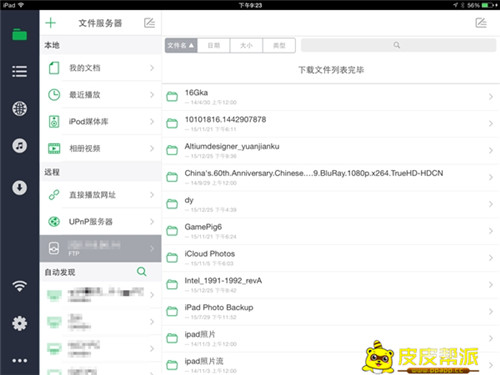Tap edit icon above the file list

481,23
